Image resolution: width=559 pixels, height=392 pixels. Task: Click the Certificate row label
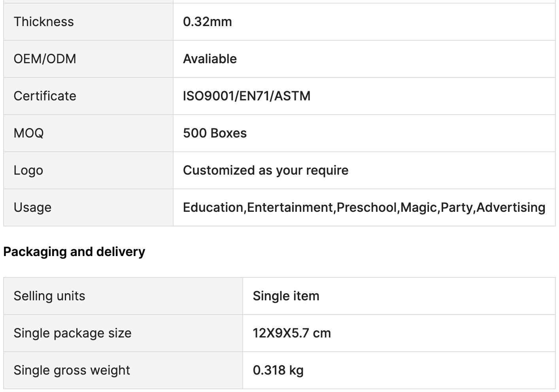45,96
